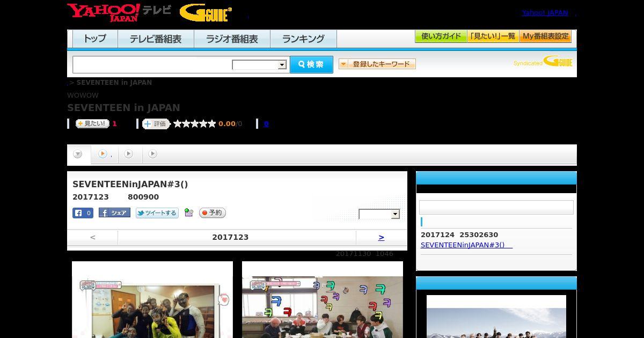Switch to テレビ番組表 tab

coord(156,39)
